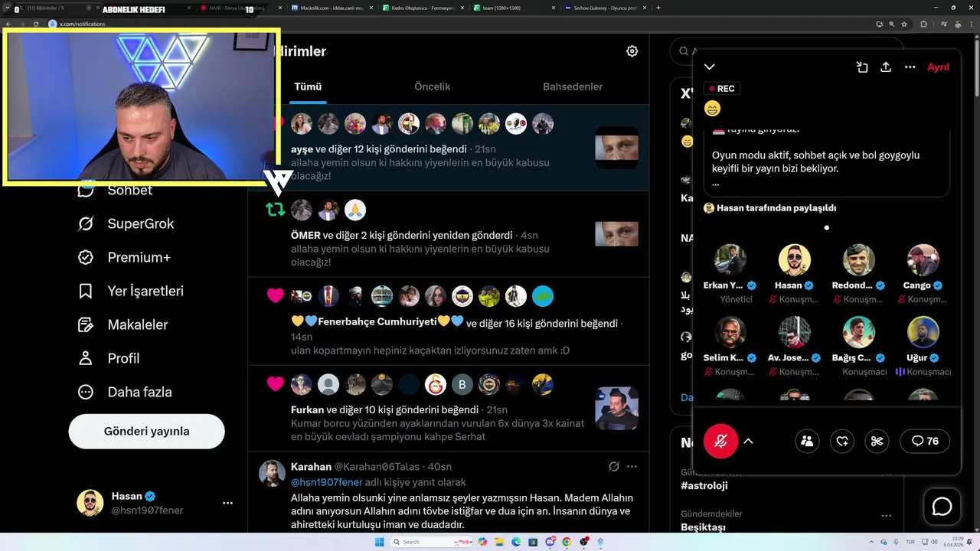This screenshot has width=980, height=551.
Task: Open notification settings gear icon
Action: pos(632,51)
